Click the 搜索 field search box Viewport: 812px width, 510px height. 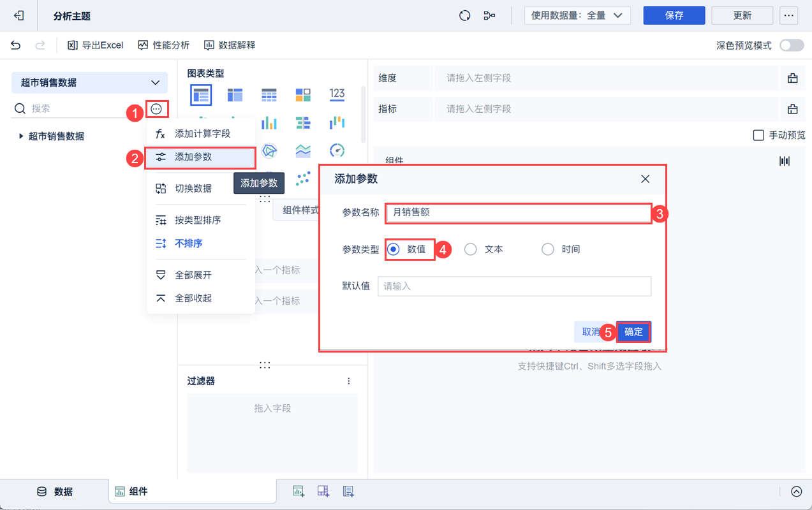80,109
